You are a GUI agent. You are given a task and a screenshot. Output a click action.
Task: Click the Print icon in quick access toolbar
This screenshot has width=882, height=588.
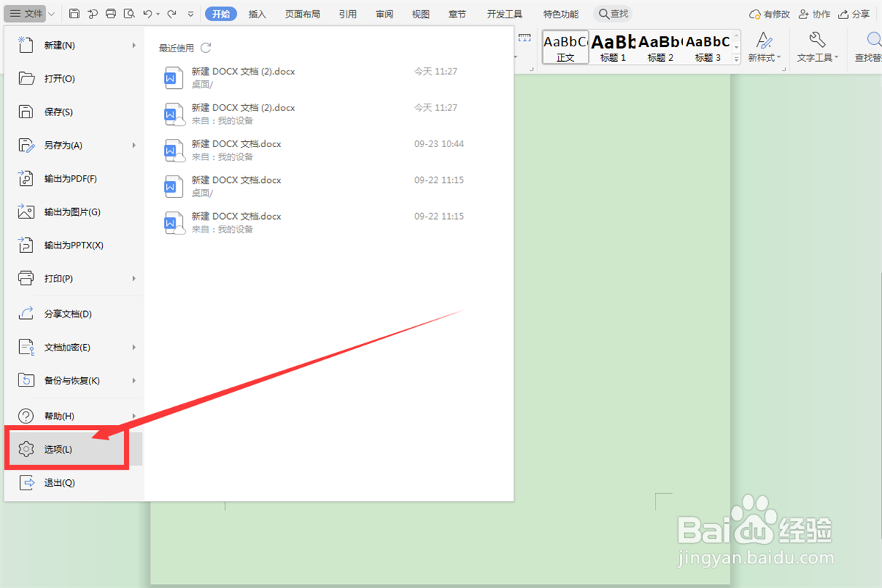click(x=111, y=13)
